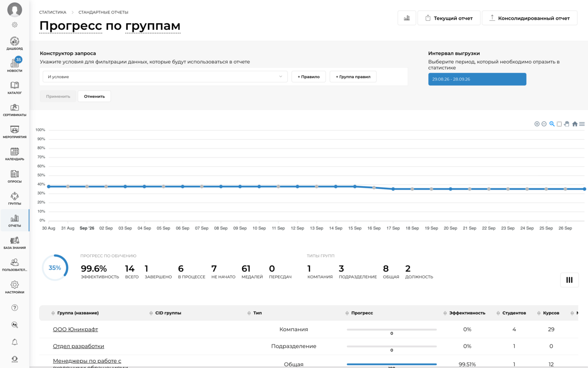
Task: Go to Каталог in sidebar
Action: point(14,88)
